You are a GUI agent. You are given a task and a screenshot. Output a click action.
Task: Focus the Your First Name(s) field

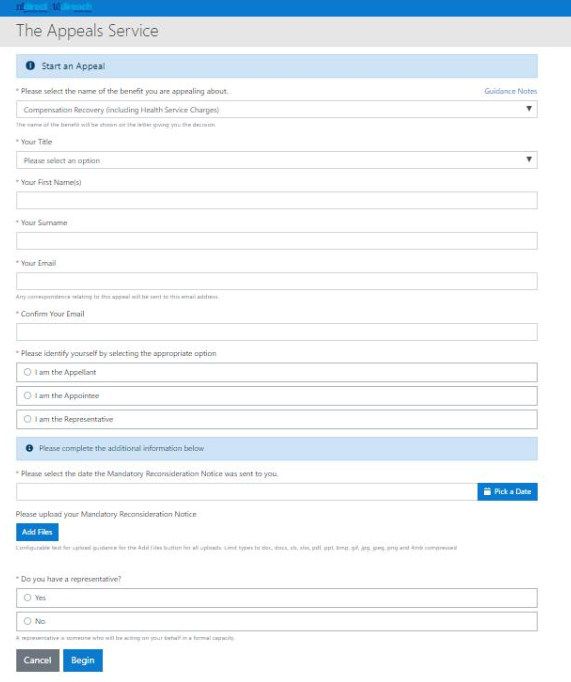tap(277, 201)
